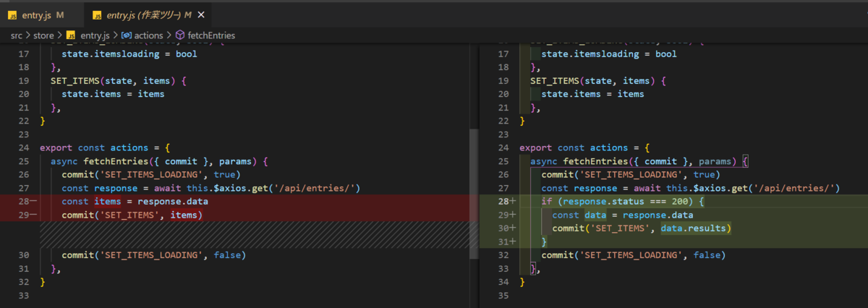The height and width of the screenshot is (308, 868).
Task: Click the fetchEntries method cube icon
Action: point(180,35)
